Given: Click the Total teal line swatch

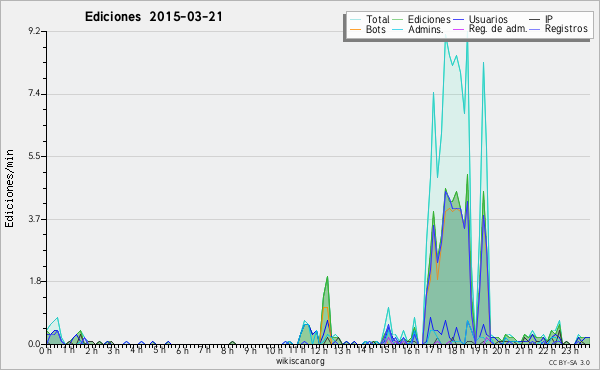Looking at the screenshot, I should click(x=355, y=20).
